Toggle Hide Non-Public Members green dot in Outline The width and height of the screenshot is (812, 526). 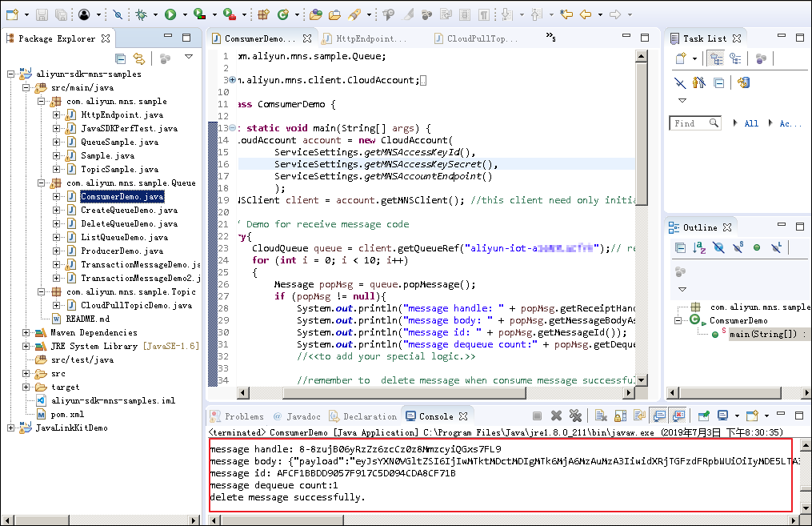(x=757, y=247)
